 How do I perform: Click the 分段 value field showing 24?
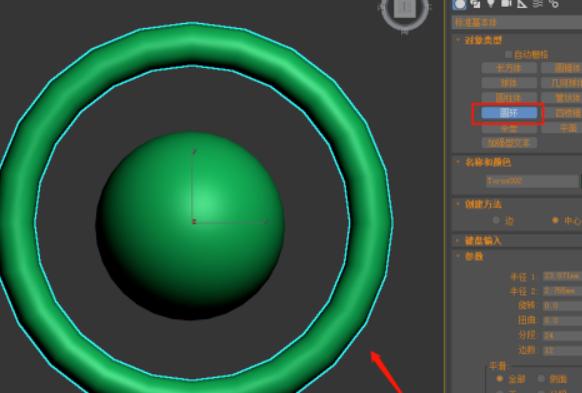(x=562, y=336)
